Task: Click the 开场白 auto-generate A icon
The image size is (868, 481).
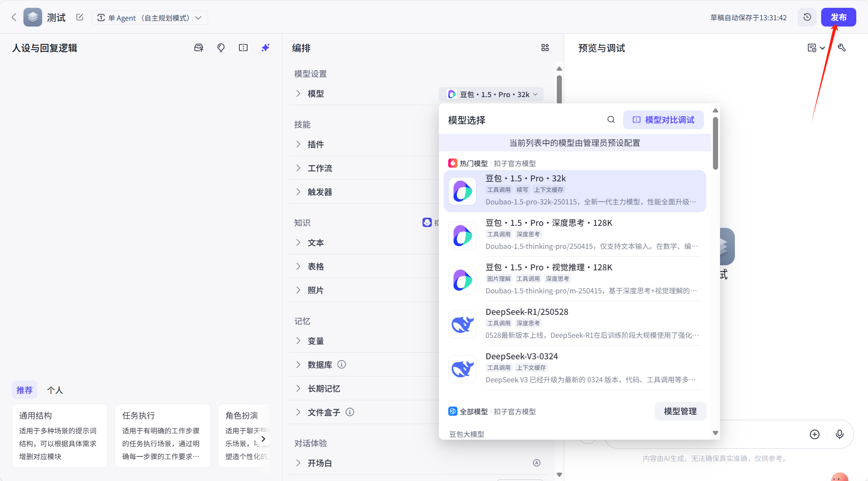Action: coord(537,463)
